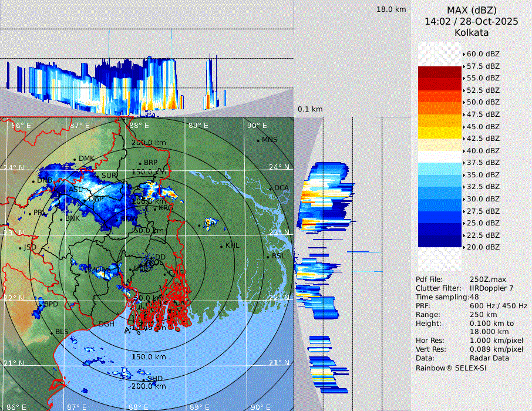Select the BLS station marker near the coast

[52, 332]
